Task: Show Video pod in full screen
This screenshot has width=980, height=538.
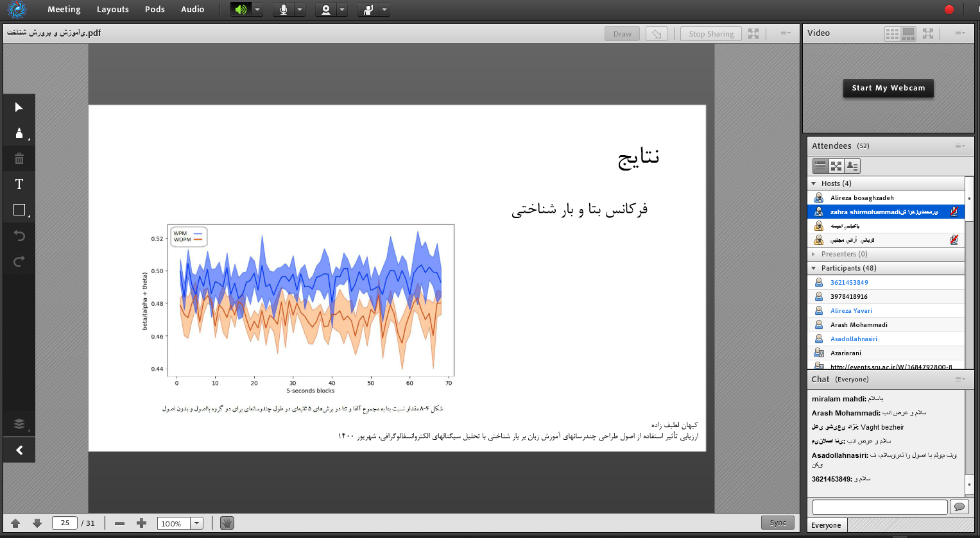Action: click(x=928, y=33)
